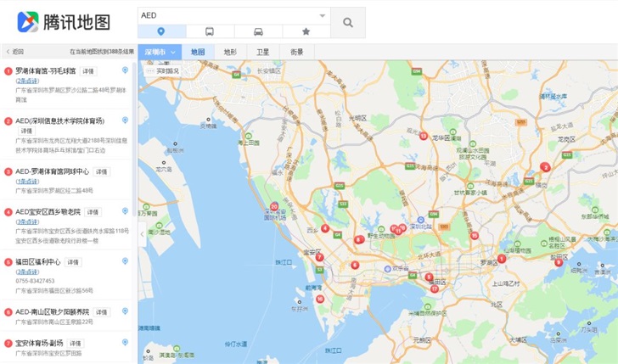Viewport: 618px width, 364px height.
Task: Click the locate pin for 深圳信息技术学院体育场
Action: pyautogui.click(x=125, y=120)
